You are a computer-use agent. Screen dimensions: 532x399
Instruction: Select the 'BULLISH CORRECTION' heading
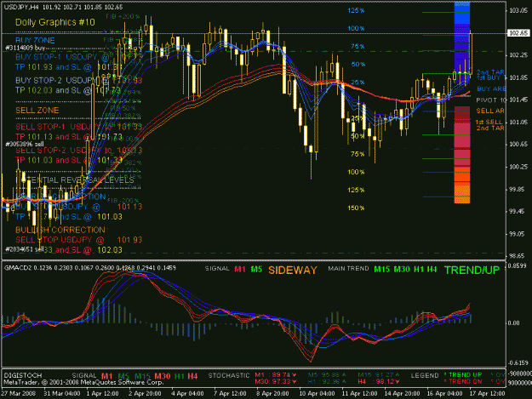coord(60,230)
